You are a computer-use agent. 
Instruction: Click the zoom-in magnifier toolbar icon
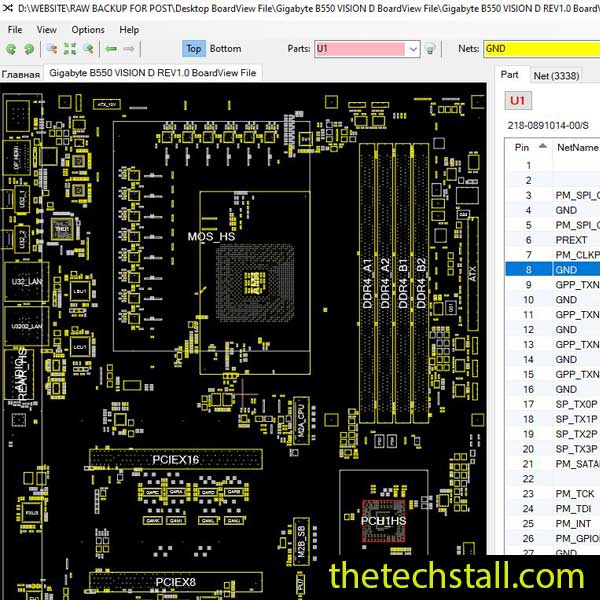click(x=88, y=49)
